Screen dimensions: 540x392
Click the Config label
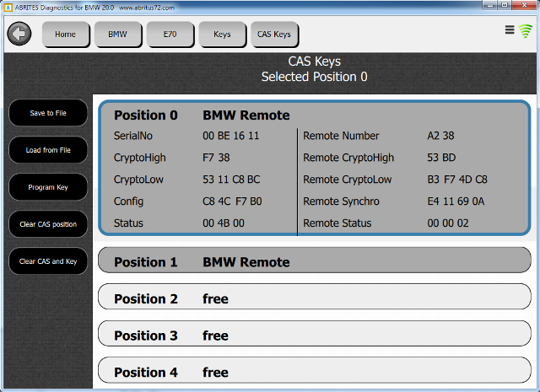tap(128, 201)
